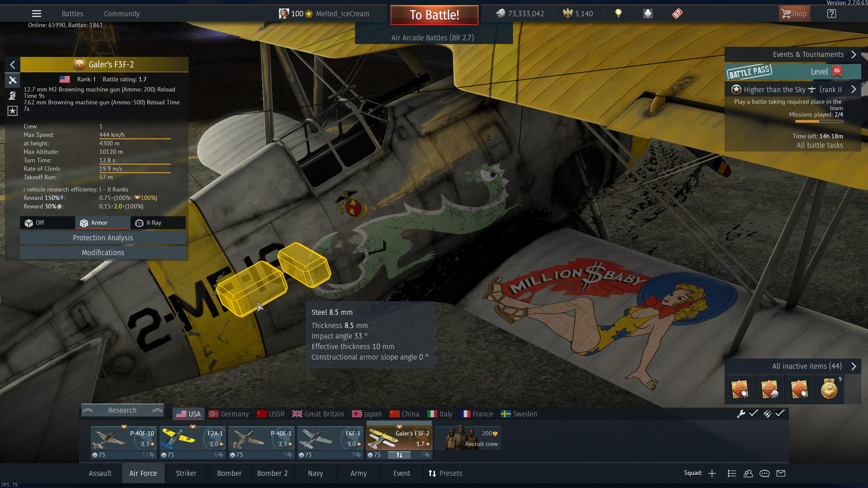Open the Shop
This screenshot has height=488, width=868.
794,14
